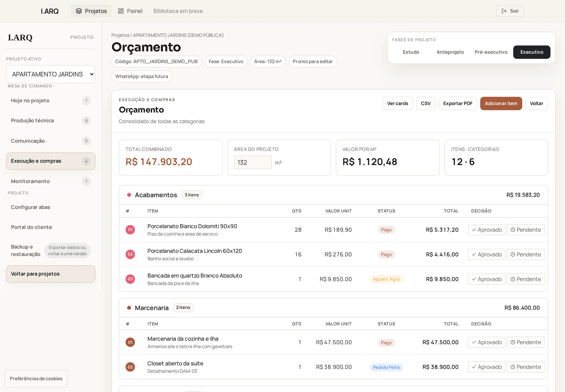Click Exportar PDF button

pos(458,103)
